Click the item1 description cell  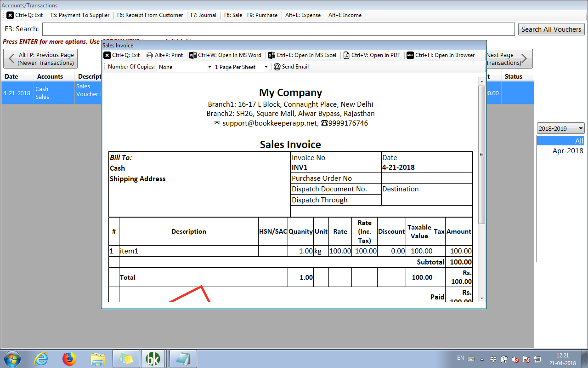(x=189, y=251)
